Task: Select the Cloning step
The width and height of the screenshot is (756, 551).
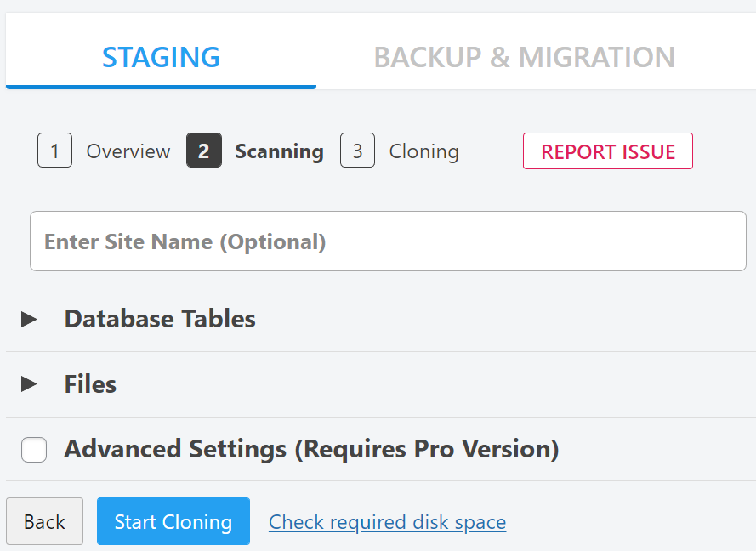Action: (423, 151)
